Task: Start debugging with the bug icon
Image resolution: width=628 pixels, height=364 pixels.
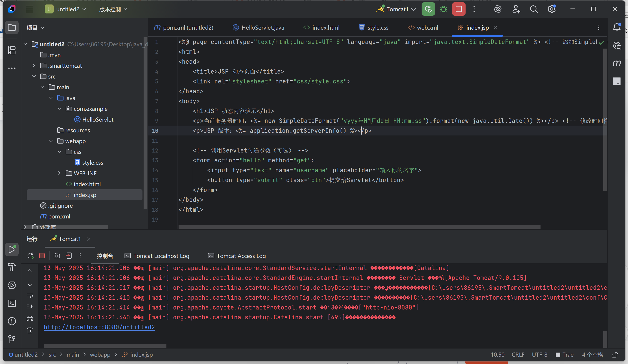Action: 443,9
